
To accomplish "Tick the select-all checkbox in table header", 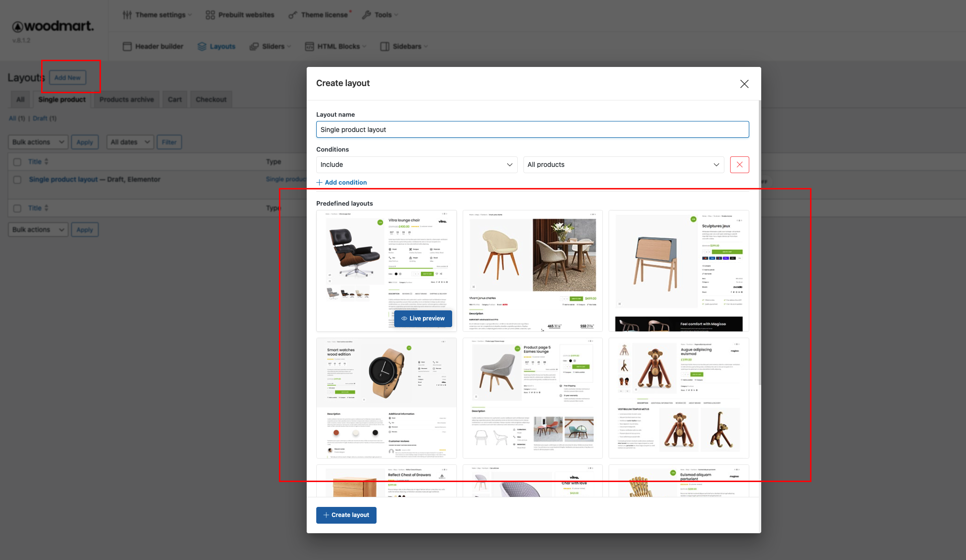I will pyautogui.click(x=17, y=162).
